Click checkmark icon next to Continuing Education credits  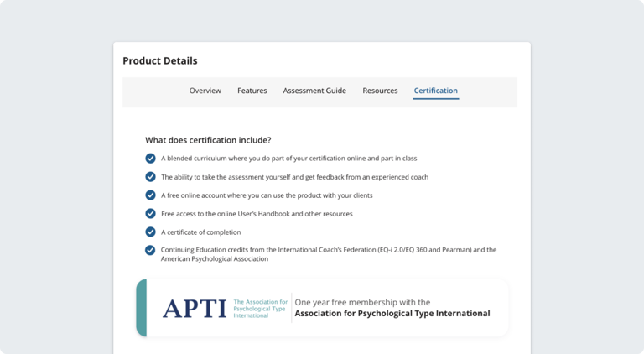coord(150,250)
